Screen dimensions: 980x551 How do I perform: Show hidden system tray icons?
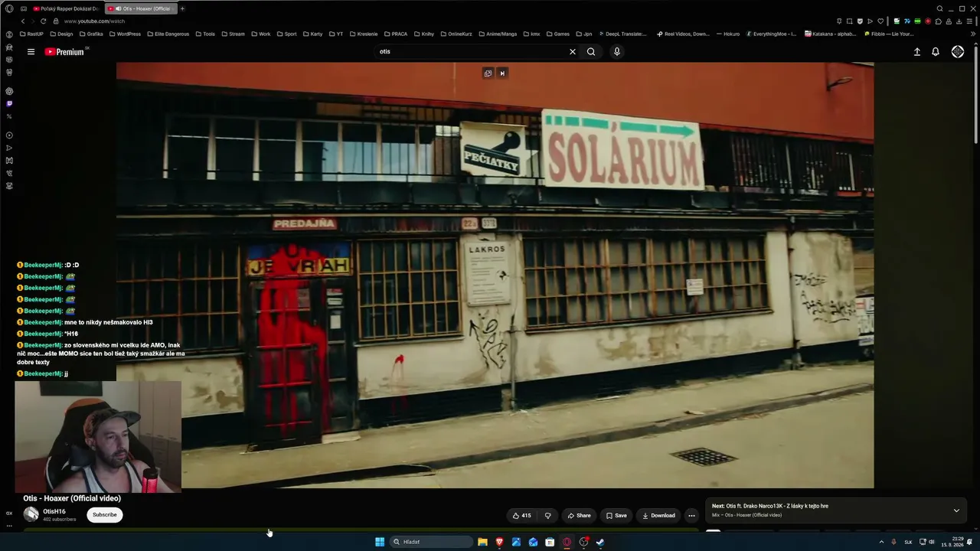pyautogui.click(x=881, y=542)
